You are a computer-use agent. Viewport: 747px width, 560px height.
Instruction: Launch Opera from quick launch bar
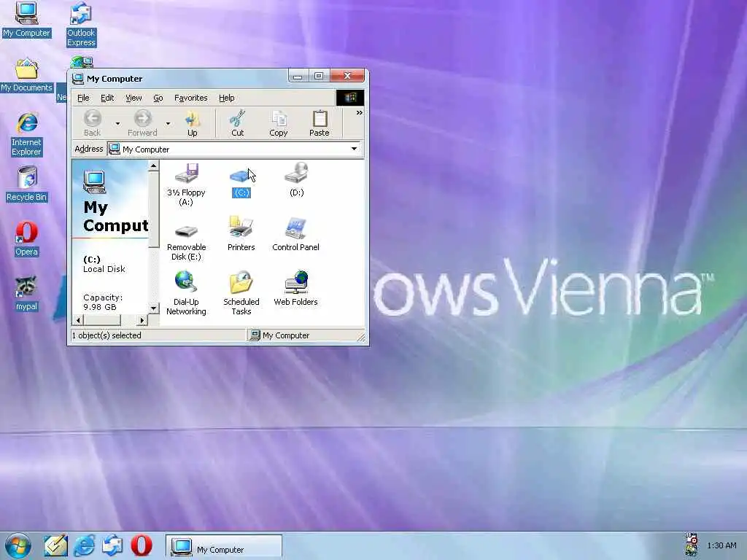pos(142,545)
